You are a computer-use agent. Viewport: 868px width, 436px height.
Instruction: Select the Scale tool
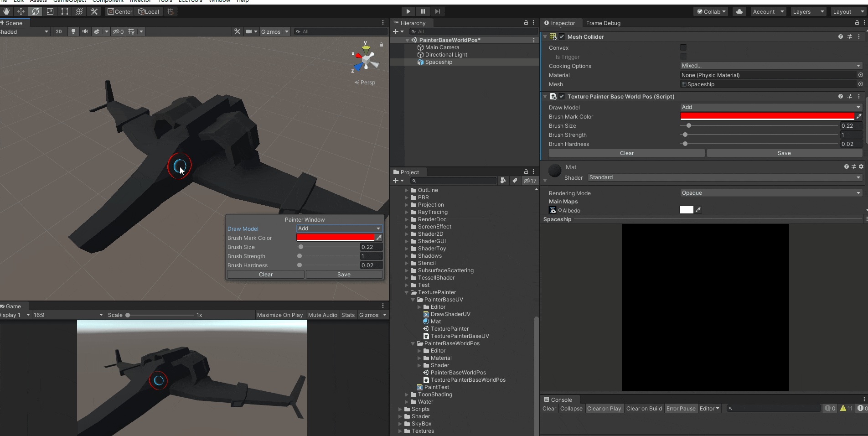tap(50, 11)
